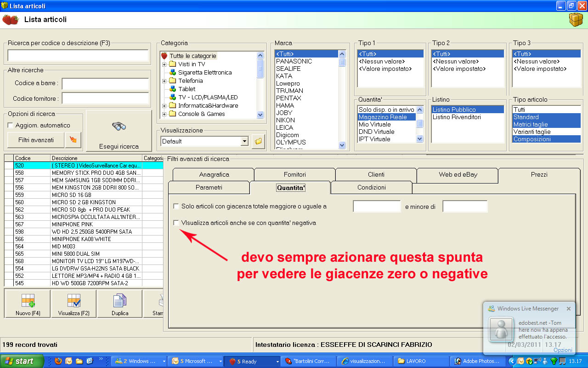588x368 pixels.
Task: Focus the Codice a barre field
Action: tap(105, 84)
